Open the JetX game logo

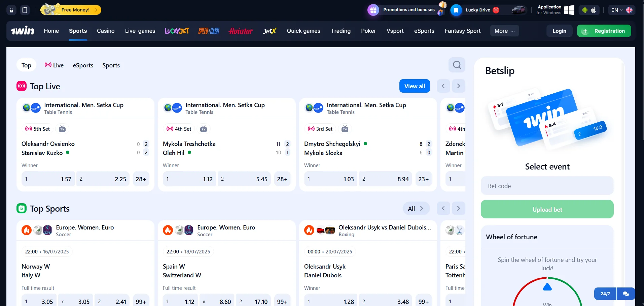point(270,31)
